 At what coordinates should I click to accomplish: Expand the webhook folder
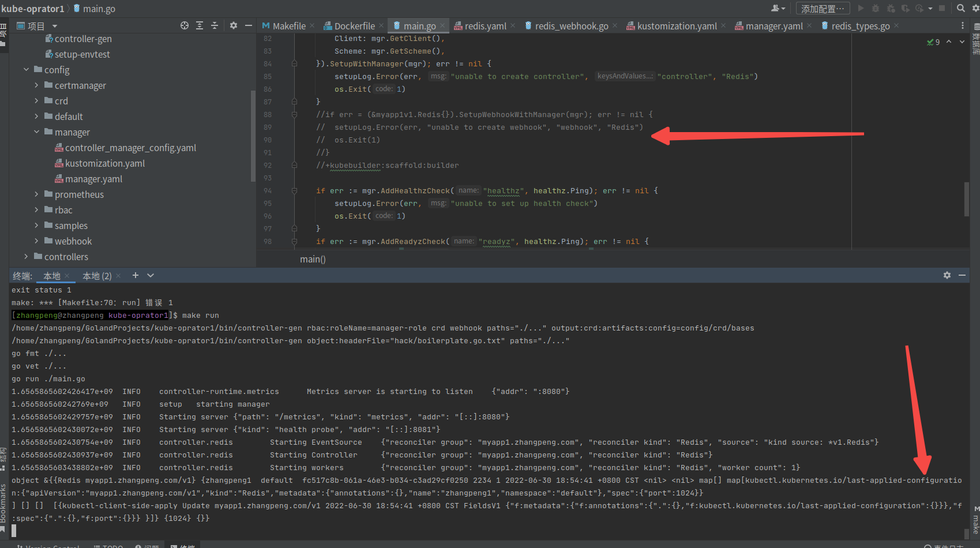tap(36, 241)
